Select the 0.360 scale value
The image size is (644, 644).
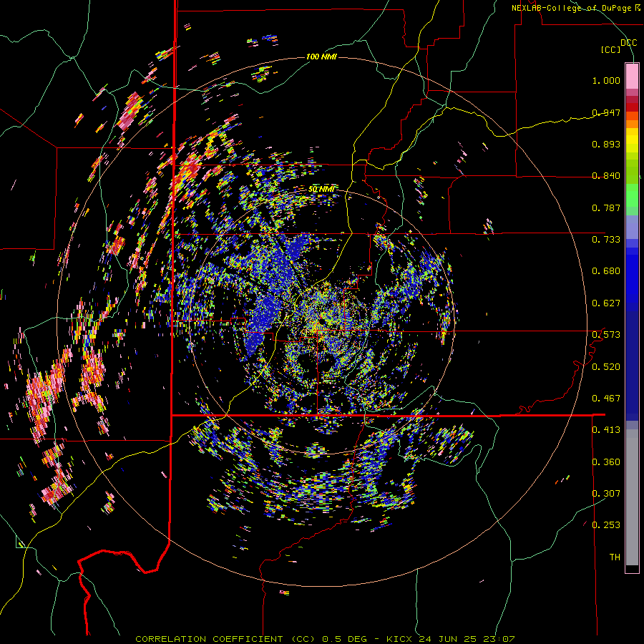point(606,462)
